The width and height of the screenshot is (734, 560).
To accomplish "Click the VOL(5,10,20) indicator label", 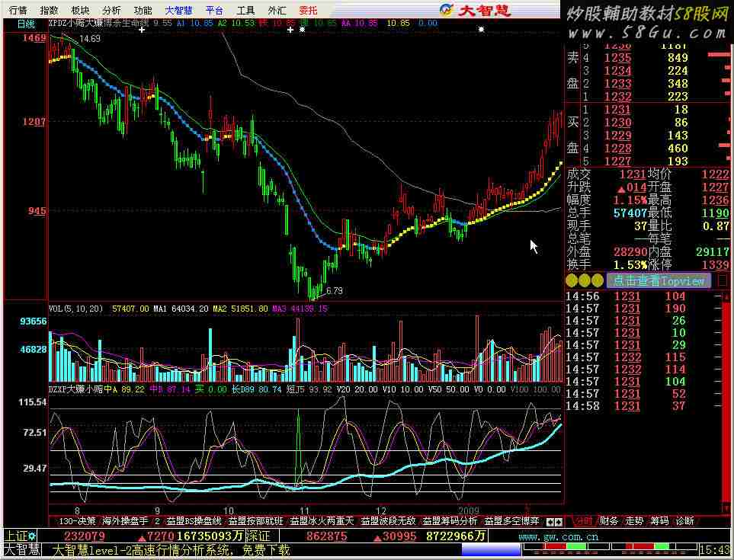I will click(75, 309).
